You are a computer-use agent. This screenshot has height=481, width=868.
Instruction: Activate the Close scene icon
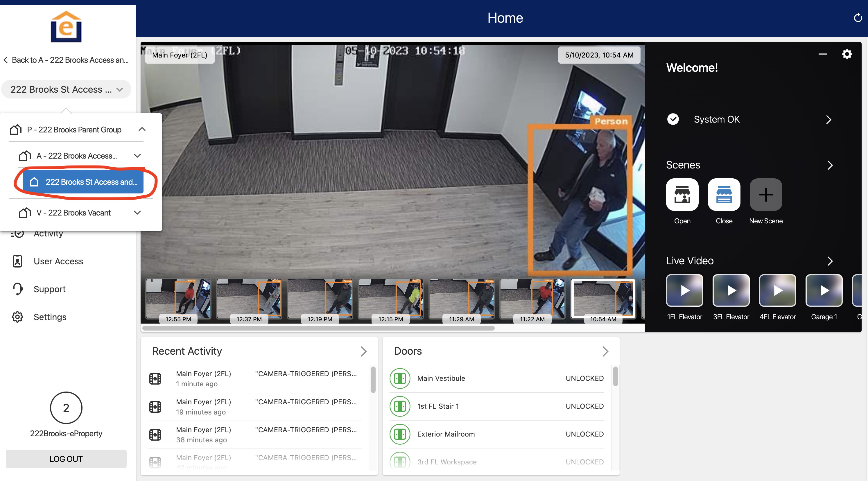724,195
